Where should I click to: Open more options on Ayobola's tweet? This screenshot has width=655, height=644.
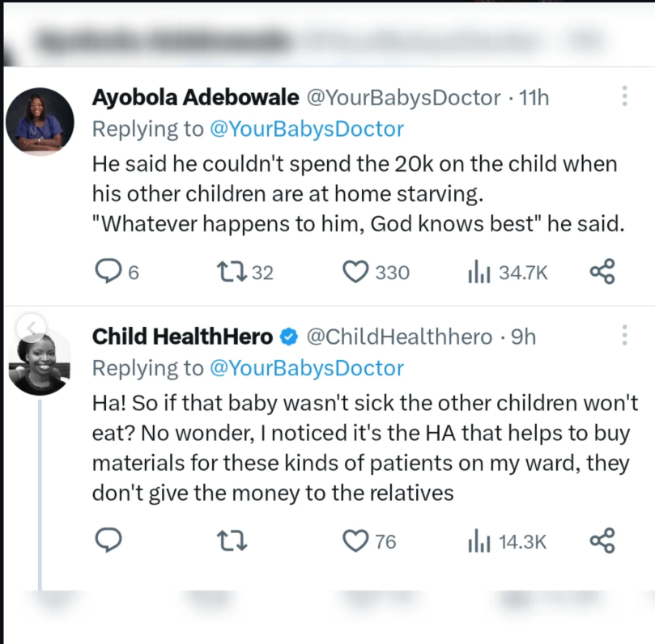pyautogui.click(x=624, y=95)
